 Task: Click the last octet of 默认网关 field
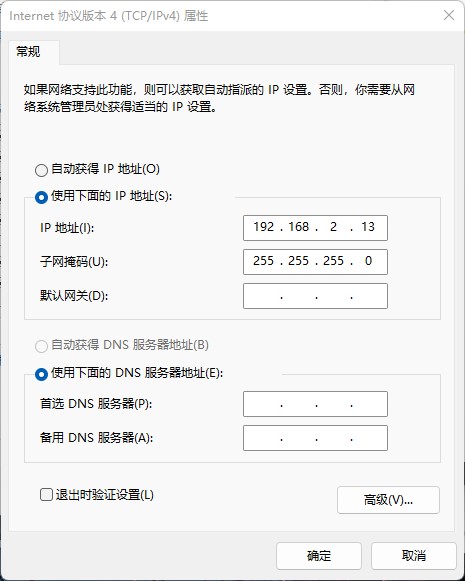coord(369,296)
